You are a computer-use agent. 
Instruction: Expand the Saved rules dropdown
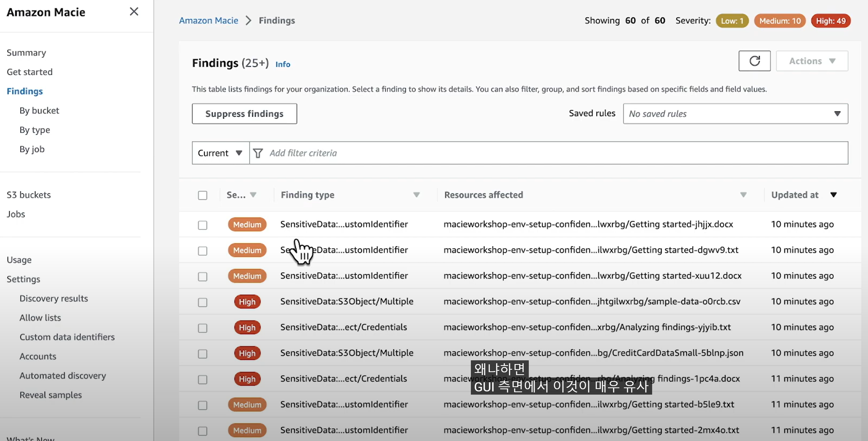pyautogui.click(x=735, y=114)
